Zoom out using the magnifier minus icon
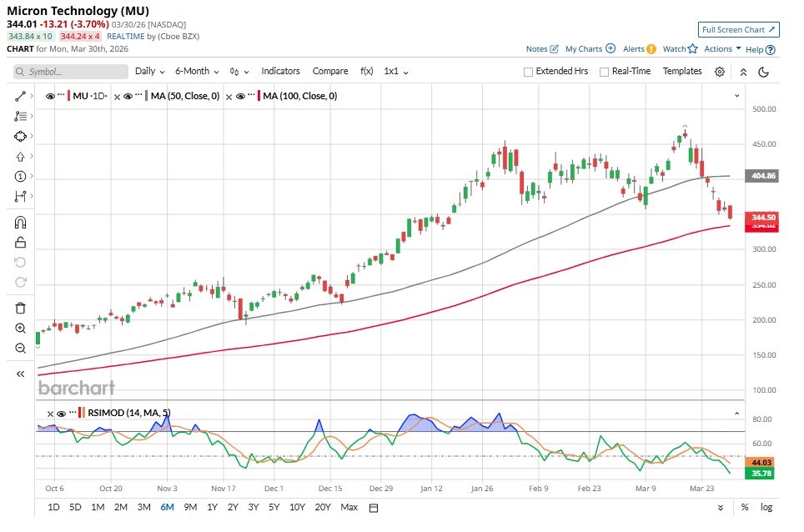 click(x=21, y=348)
